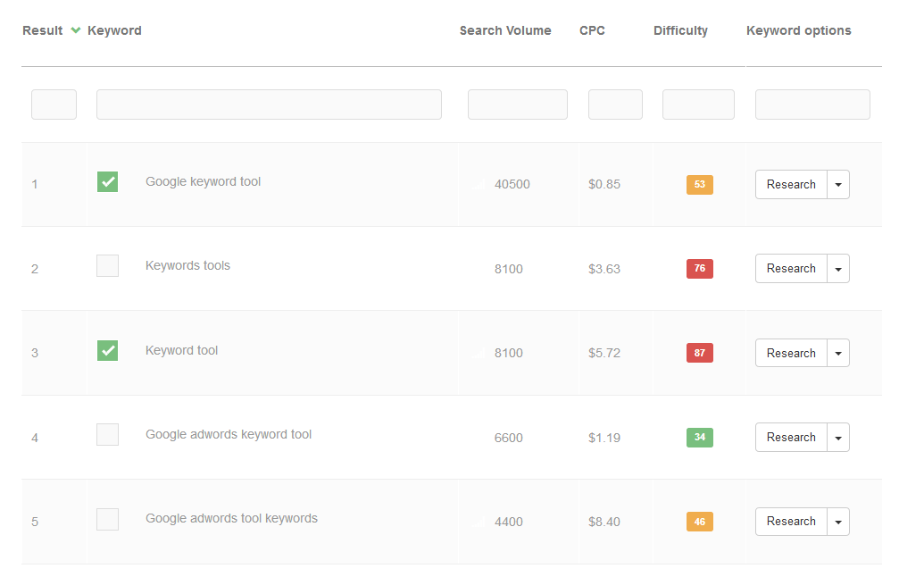Click the keyword text Google adwords keyword tool
924x577 pixels.
point(228,434)
